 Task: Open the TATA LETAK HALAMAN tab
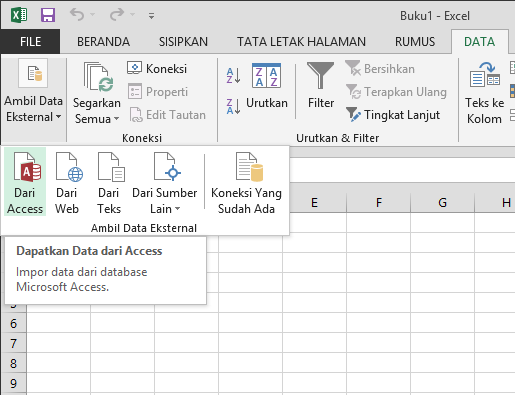pos(301,42)
